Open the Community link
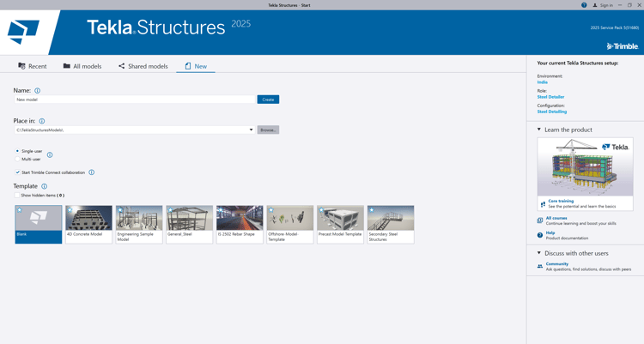644x344 pixels. click(557, 264)
